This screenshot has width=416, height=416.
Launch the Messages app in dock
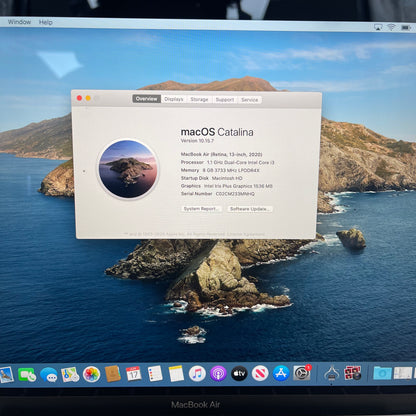49,375
